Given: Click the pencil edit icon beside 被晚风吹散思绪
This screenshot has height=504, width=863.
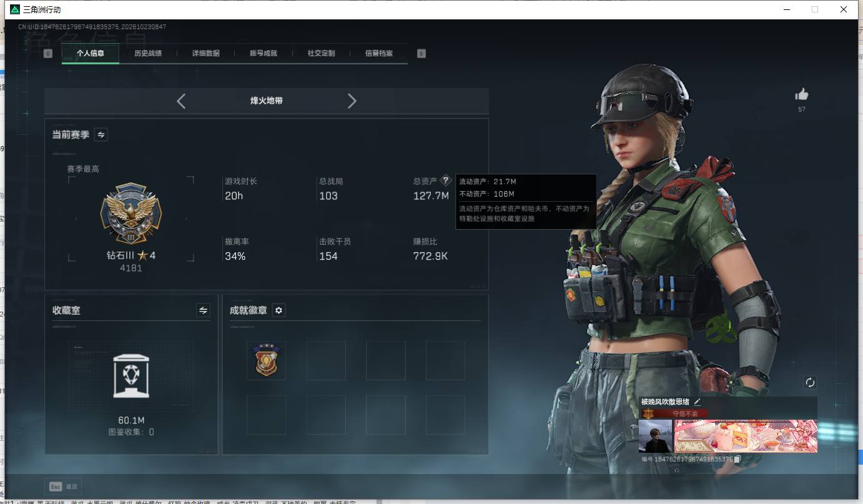Looking at the screenshot, I should click(698, 402).
